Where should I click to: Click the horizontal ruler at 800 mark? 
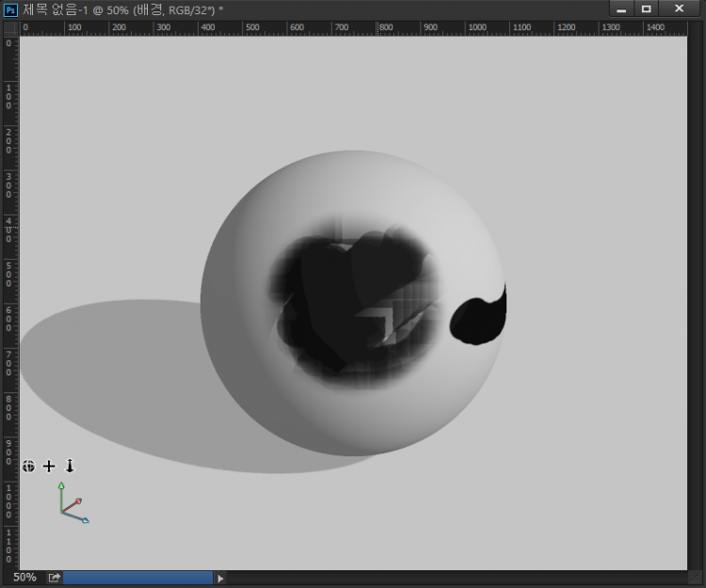[x=379, y=28]
